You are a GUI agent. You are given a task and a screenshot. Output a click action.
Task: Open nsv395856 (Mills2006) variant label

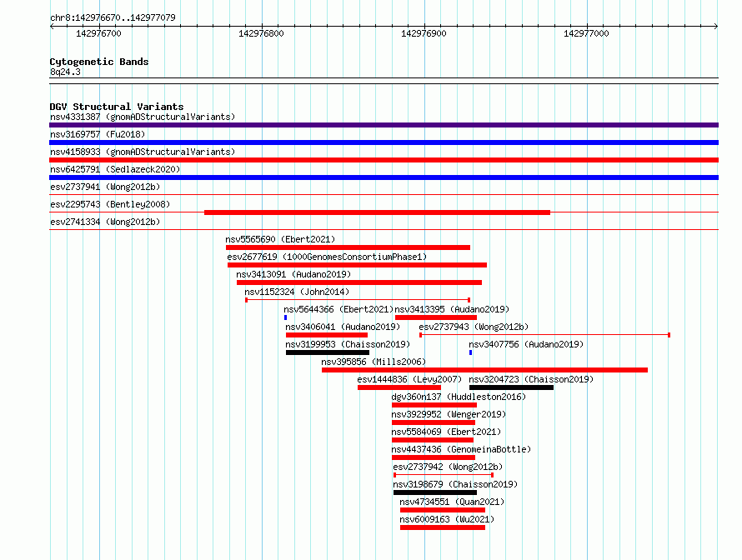click(374, 362)
